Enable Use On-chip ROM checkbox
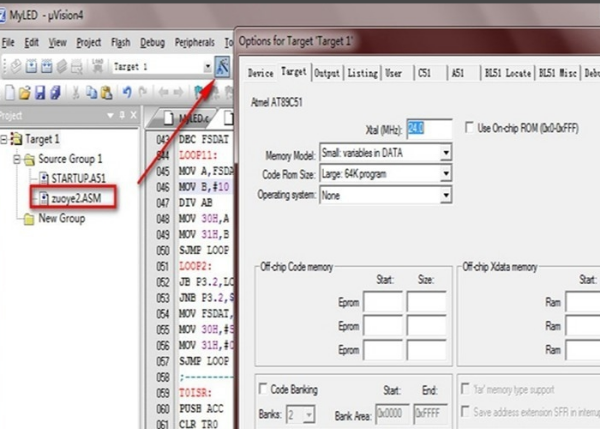The width and height of the screenshot is (600, 429). [469, 127]
